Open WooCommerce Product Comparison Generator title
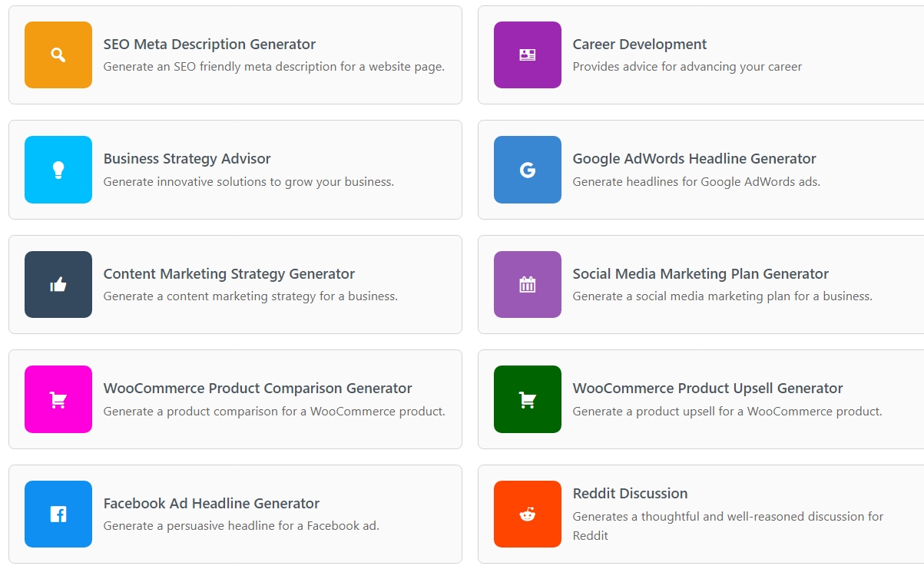Image resolution: width=924 pixels, height=569 pixels. click(x=258, y=389)
